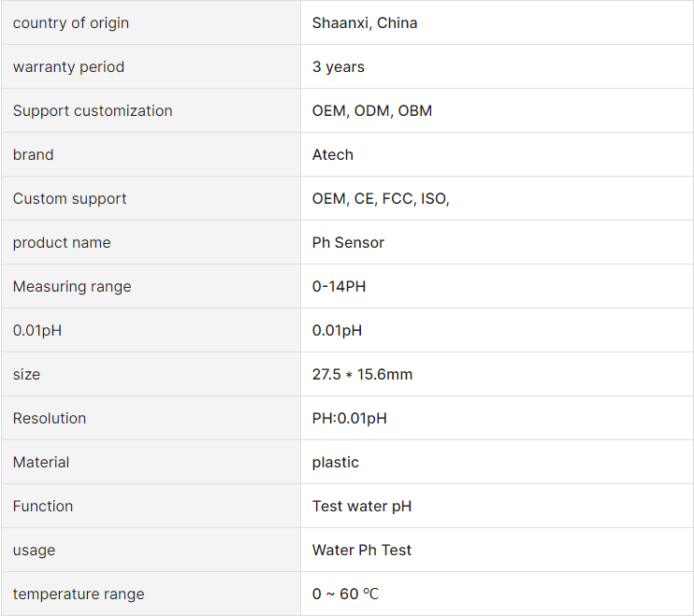
Task: Select the 'Shaanxi, China' value
Action: point(364,22)
